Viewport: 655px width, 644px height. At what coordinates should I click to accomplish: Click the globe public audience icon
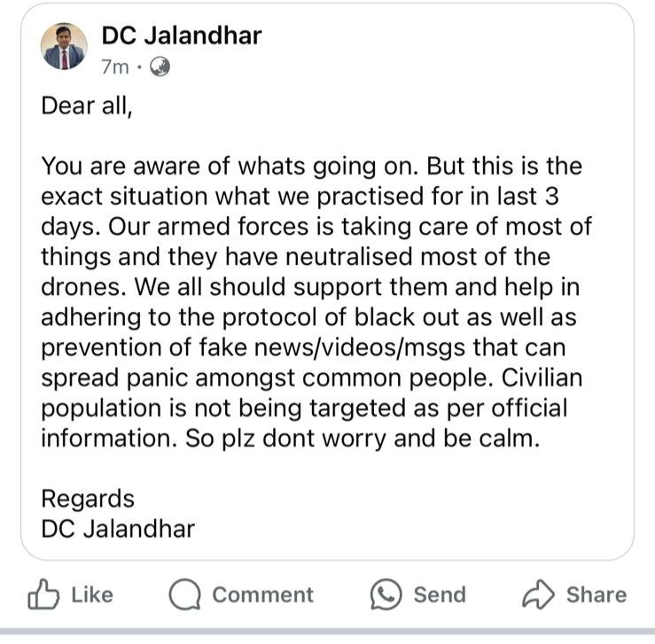(160, 66)
